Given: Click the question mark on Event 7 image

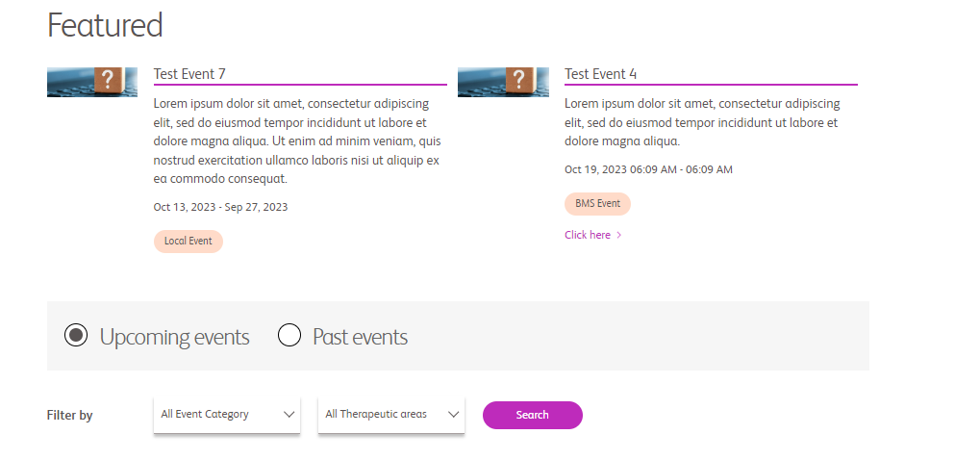Looking at the screenshot, I should tap(108, 79).
